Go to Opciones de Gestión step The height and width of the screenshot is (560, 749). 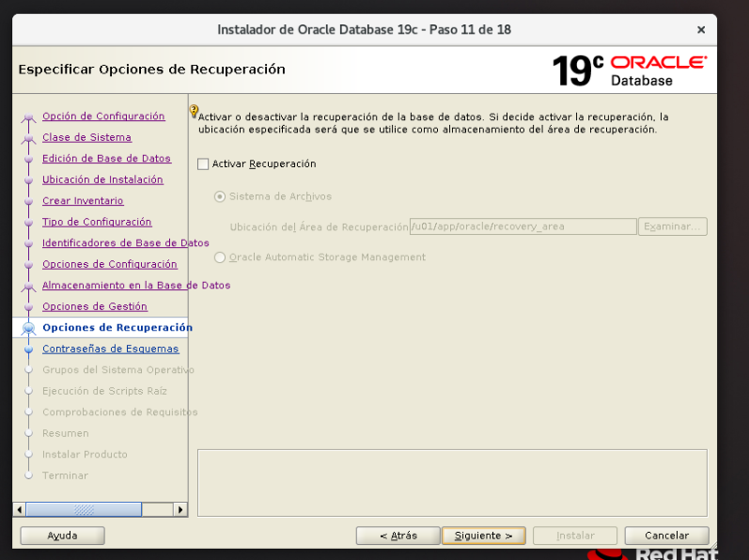tap(95, 306)
